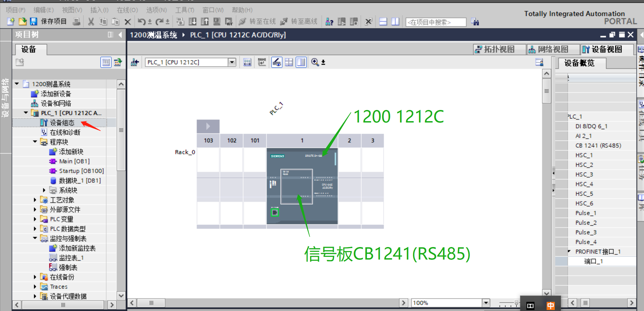Open the 项目(P) menu
This screenshot has width=644, height=311.
[x=16, y=10]
